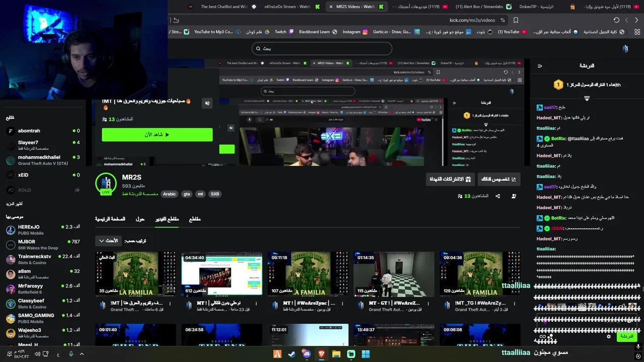Select the mt tag
Viewport: 644px width, 362px height.
(x=200, y=194)
